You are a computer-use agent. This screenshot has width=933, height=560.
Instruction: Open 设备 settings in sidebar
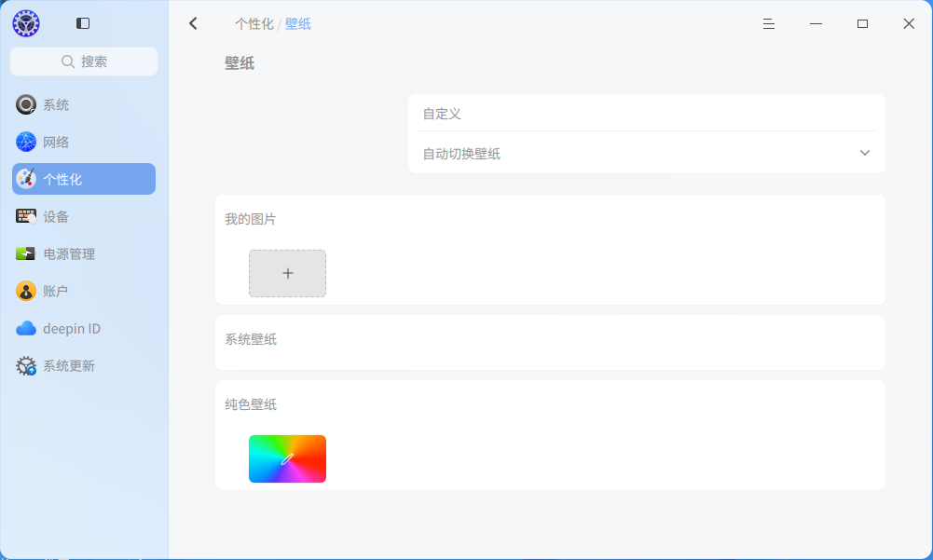point(84,216)
